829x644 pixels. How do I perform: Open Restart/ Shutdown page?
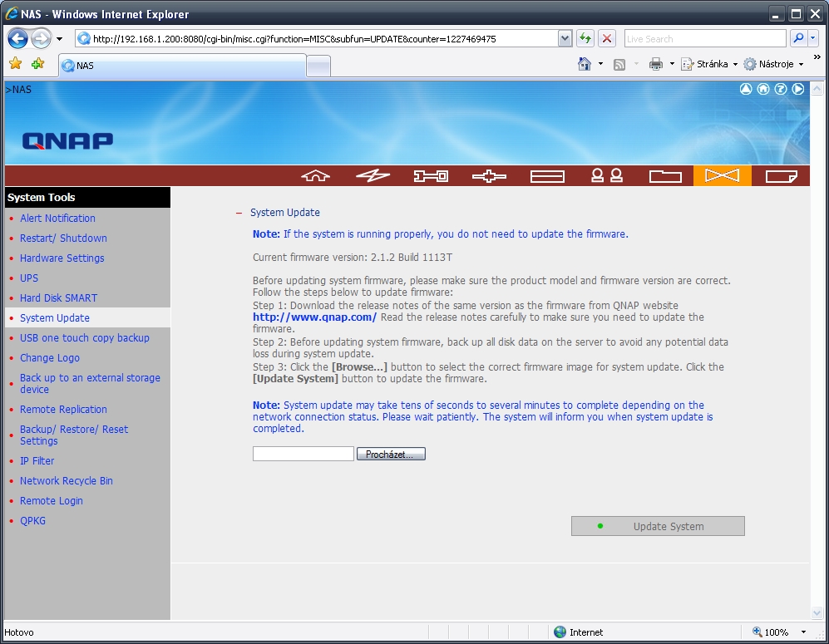63,238
